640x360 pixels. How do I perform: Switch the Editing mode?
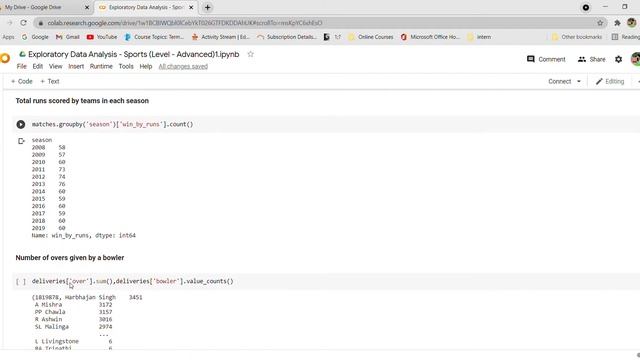tap(610, 82)
